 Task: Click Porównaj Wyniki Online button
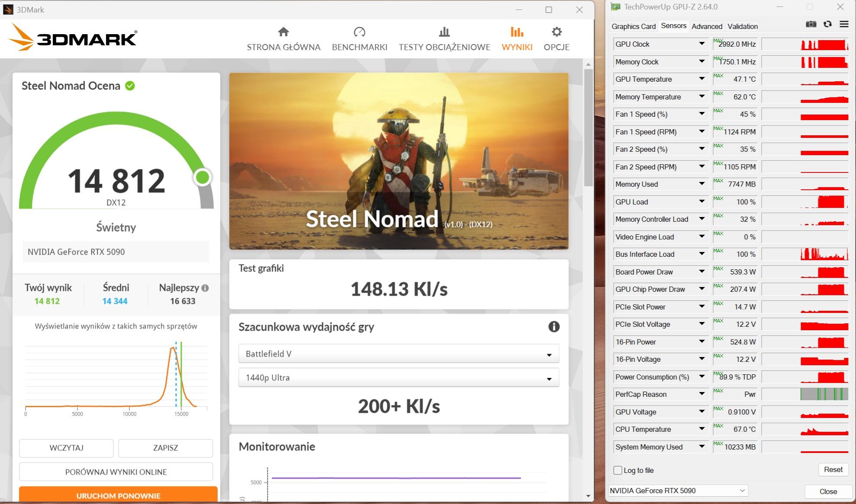(116, 472)
